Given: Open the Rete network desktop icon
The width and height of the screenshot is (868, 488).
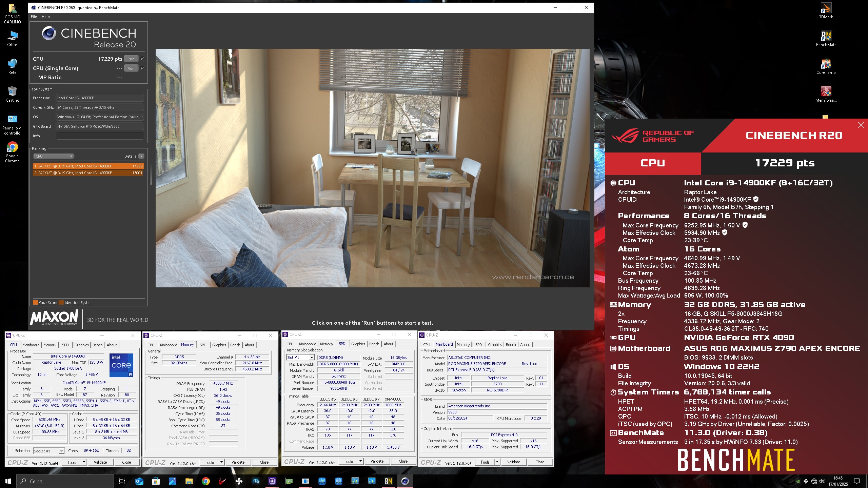Looking at the screenshot, I should click(13, 66).
